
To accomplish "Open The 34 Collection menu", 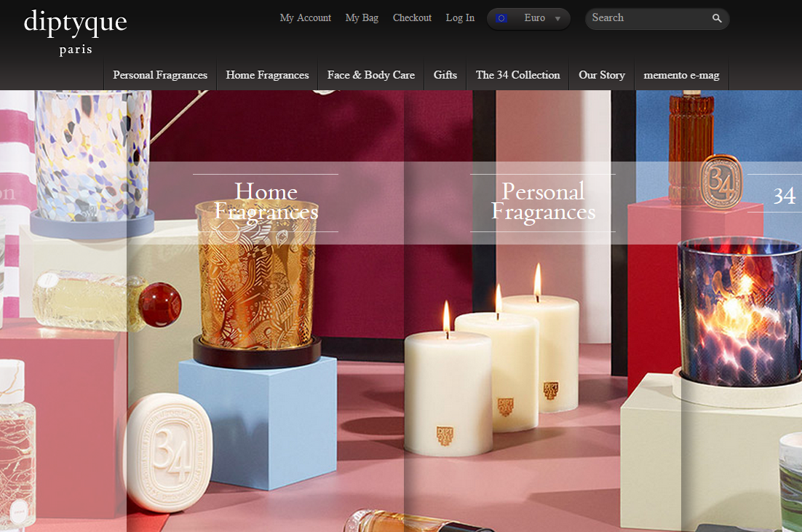I will point(517,75).
